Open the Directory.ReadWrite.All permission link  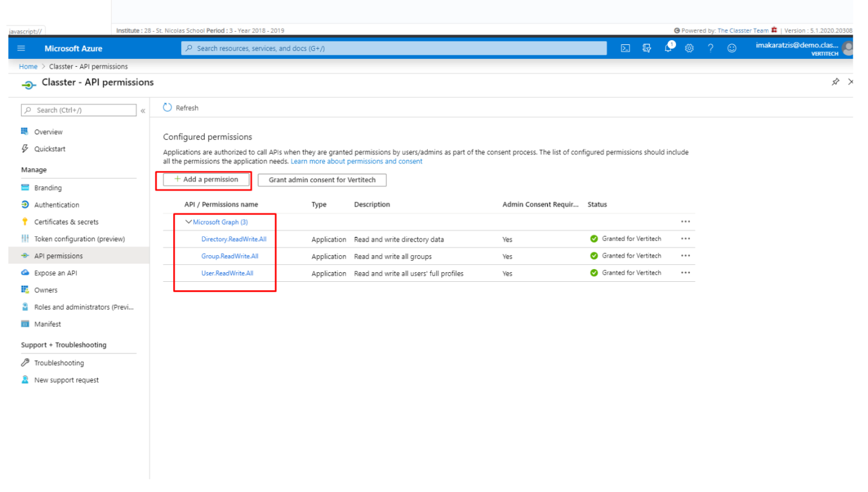coord(234,239)
